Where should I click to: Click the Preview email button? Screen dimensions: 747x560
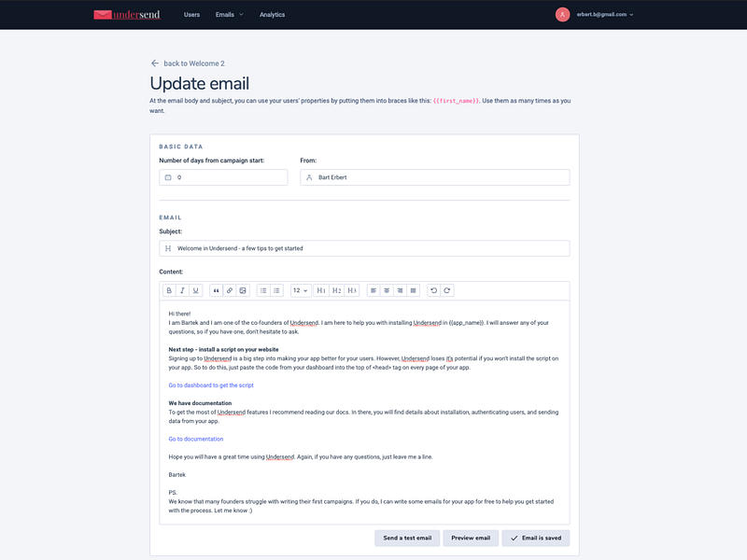[x=471, y=539]
